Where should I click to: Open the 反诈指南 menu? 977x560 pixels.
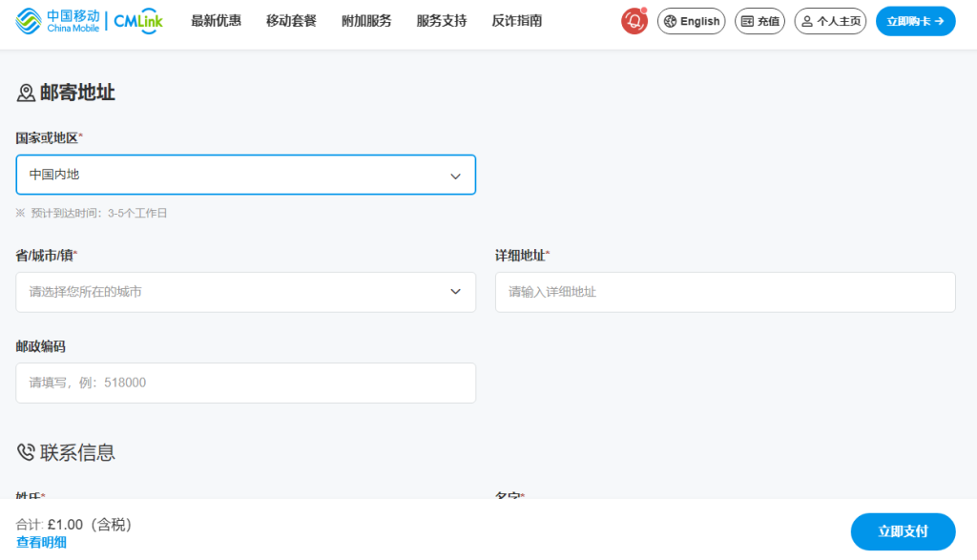[517, 21]
